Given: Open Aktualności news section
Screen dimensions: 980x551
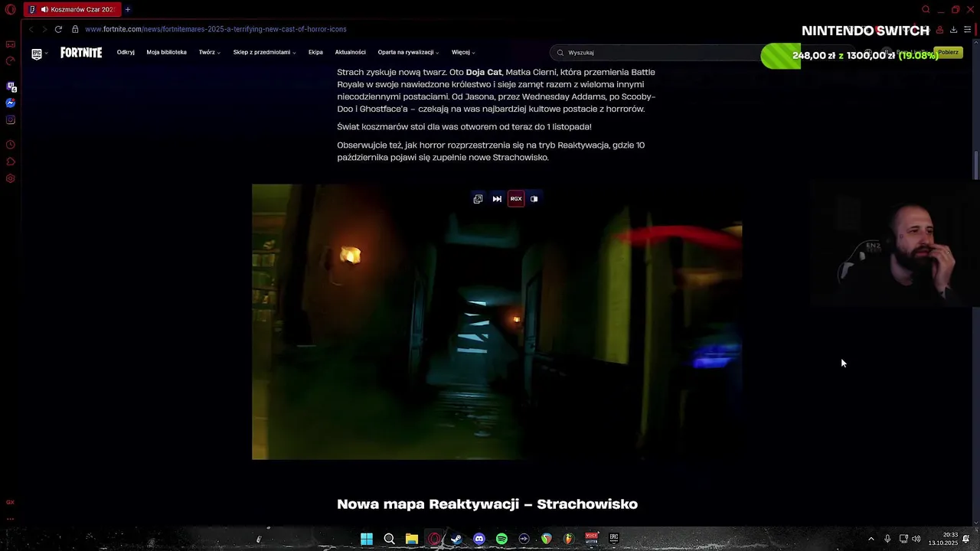Looking at the screenshot, I should [x=350, y=53].
